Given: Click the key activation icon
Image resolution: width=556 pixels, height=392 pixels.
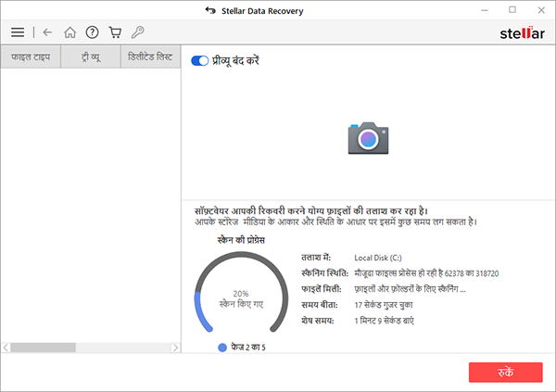Looking at the screenshot, I should pos(137,32).
